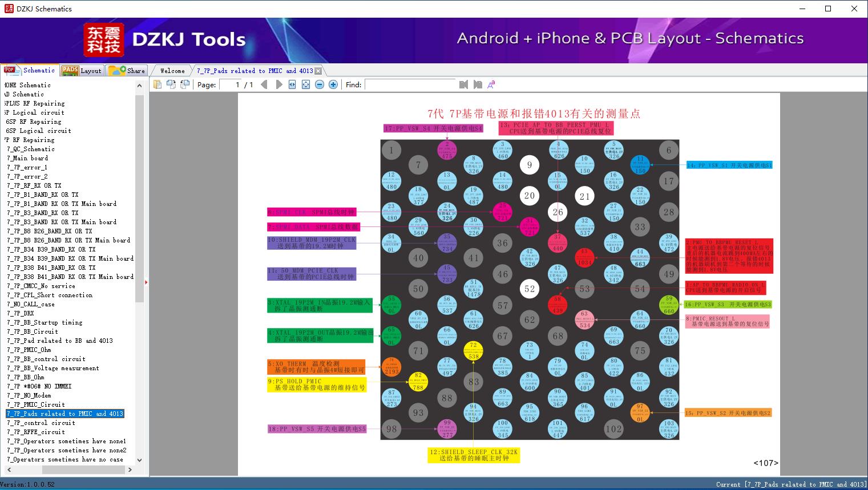This screenshot has width=868, height=490.
Task: Switch to the Layout tab
Action: [x=82, y=70]
